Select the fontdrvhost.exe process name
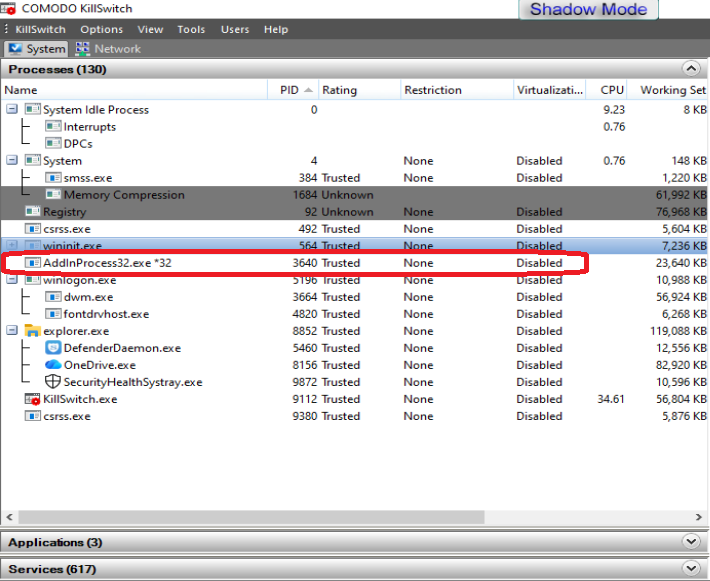Screen dimensions: 710x581 [x=106, y=314]
